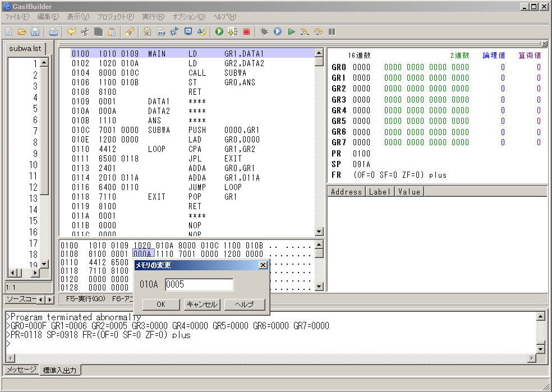The width and height of the screenshot is (552, 392).
Task: Click disassembly list scrollbar down arrow
Action: 319,232
